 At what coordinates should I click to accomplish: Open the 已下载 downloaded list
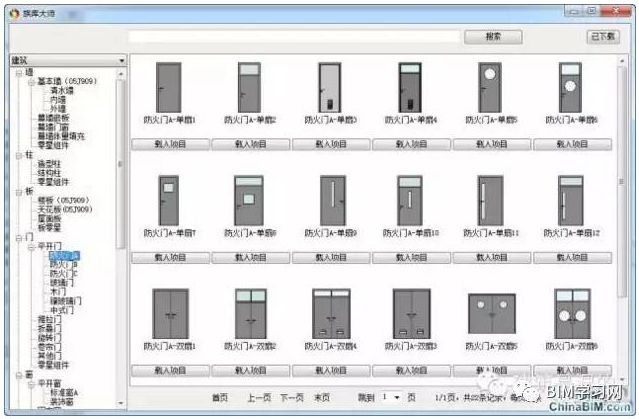click(603, 37)
